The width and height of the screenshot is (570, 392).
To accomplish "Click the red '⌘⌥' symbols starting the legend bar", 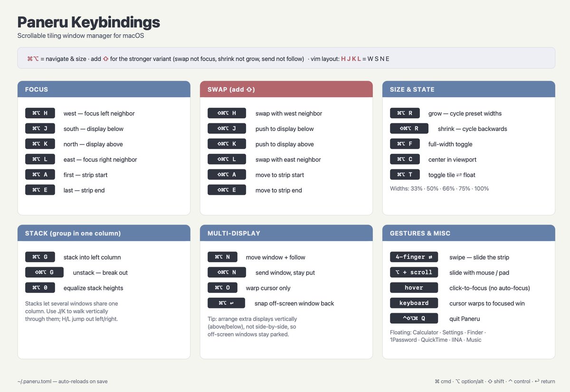I will 33,59.
